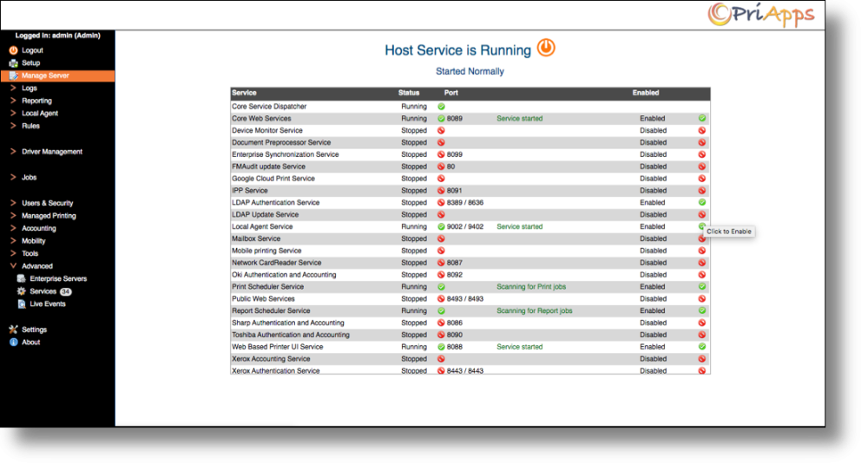The height and width of the screenshot is (470, 868).
Task: Open the Tools menu item
Action: pyautogui.click(x=30, y=254)
